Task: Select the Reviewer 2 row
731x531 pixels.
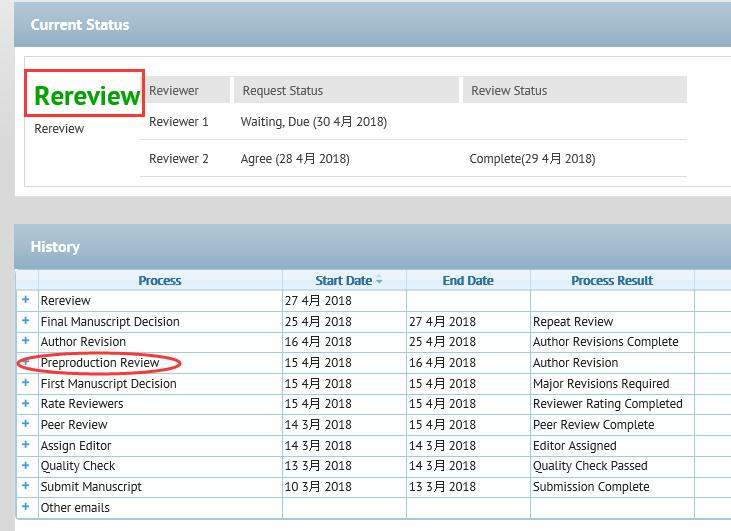Action: [x=179, y=159]
